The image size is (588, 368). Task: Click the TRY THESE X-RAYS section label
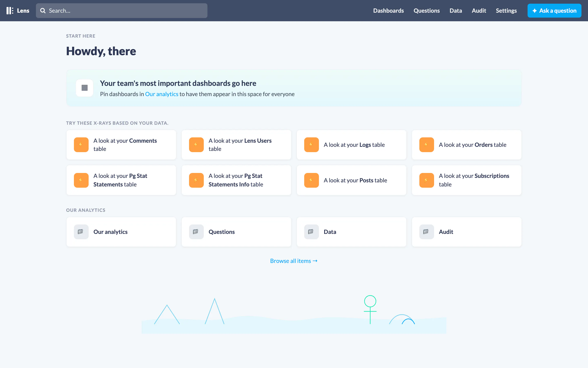117,123
